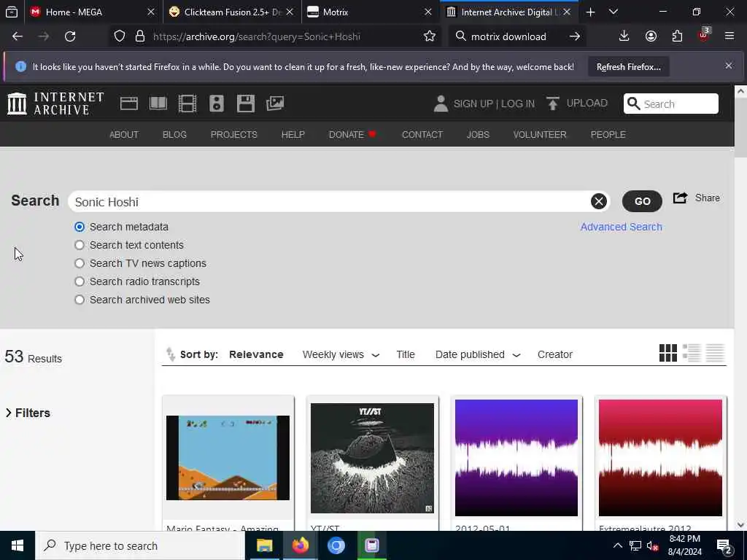Image resolution: width=747 pixels, height=560 pixels.
Task: Click the Share icon
Action: coord(680,198)
